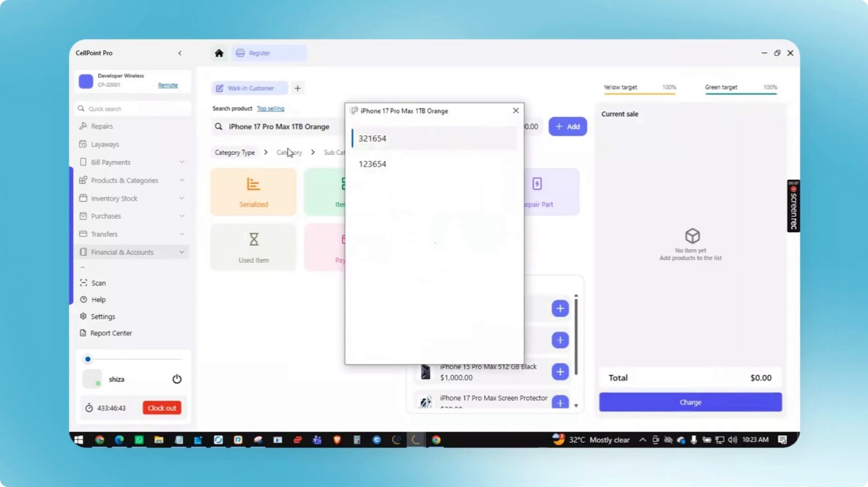868x487 pixels.
Task: Click the product search field
Action: pyautogui.click(x=279, y=127)
